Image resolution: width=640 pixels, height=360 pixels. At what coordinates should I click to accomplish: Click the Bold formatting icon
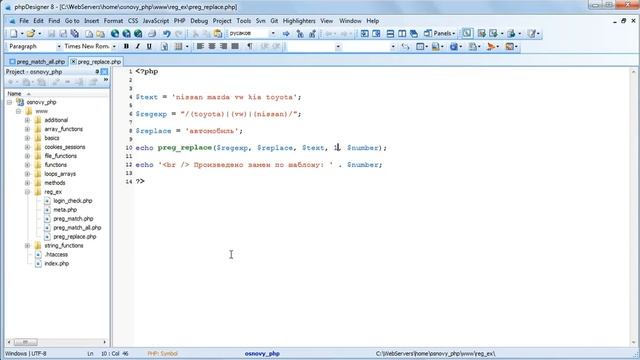[126, 47]
